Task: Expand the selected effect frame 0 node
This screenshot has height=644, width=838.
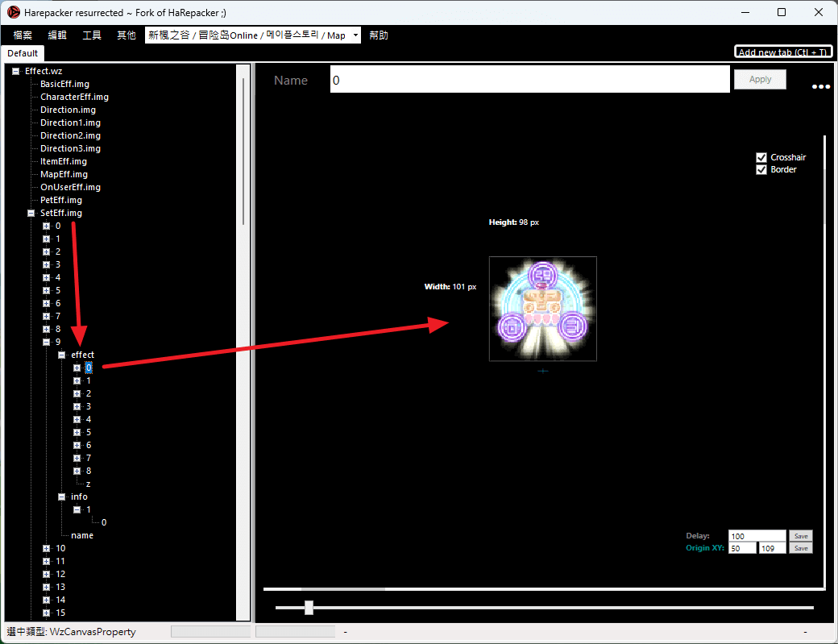Action: point(77,368)
